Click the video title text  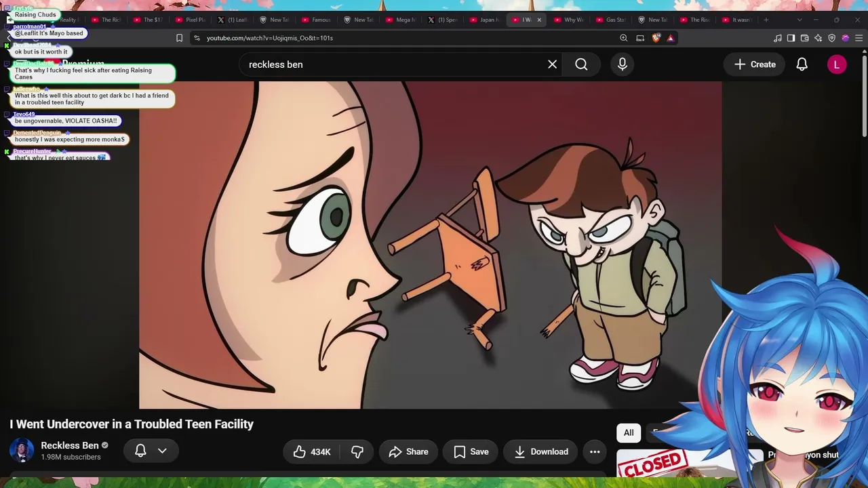(132, 424)
